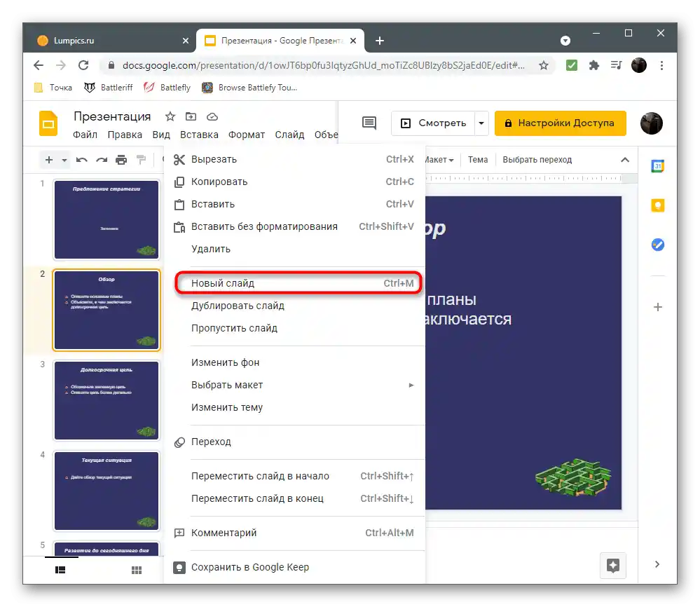Click Настройки Доступа share button
This screenshot has height=607, width=700.
click(561, 123)
